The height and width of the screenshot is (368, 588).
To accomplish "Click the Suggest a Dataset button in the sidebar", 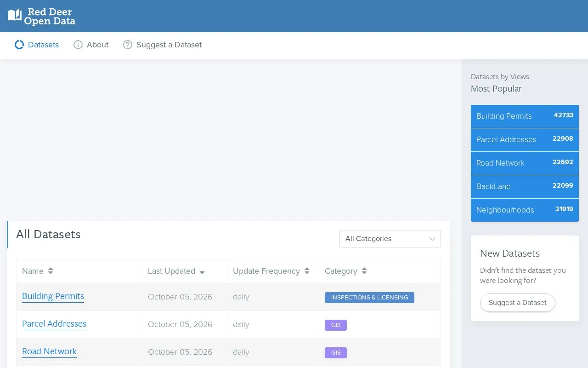I will (518, 303).
